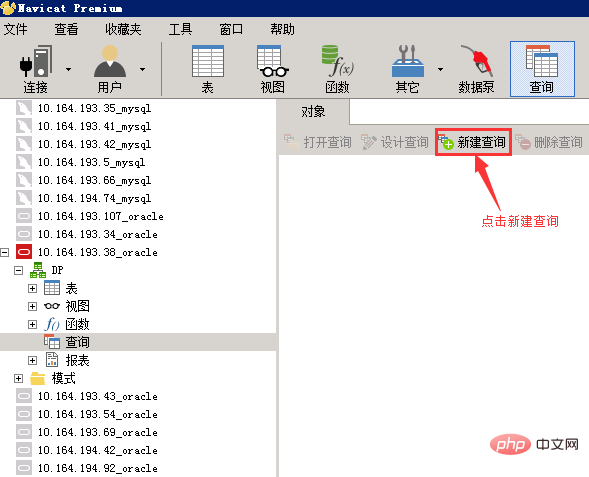Click the 视图 glasses icon in tree
This screenshot has width=589, height=477.
[x=52, y=306]
